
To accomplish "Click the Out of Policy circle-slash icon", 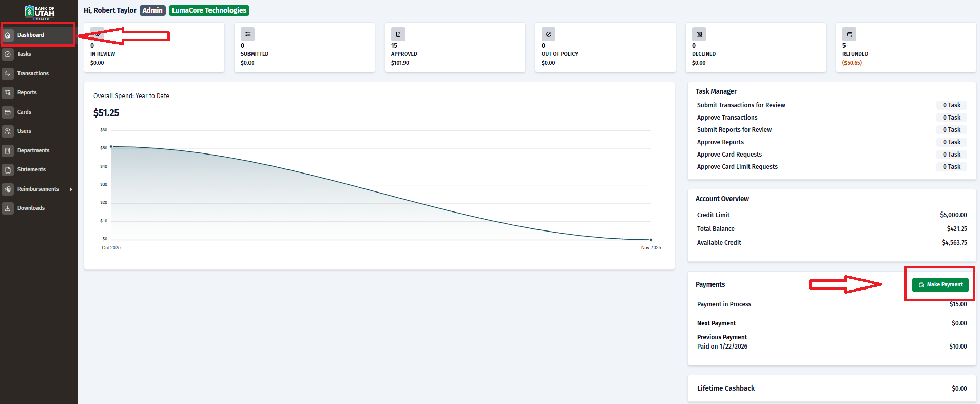I will [548, 34].
